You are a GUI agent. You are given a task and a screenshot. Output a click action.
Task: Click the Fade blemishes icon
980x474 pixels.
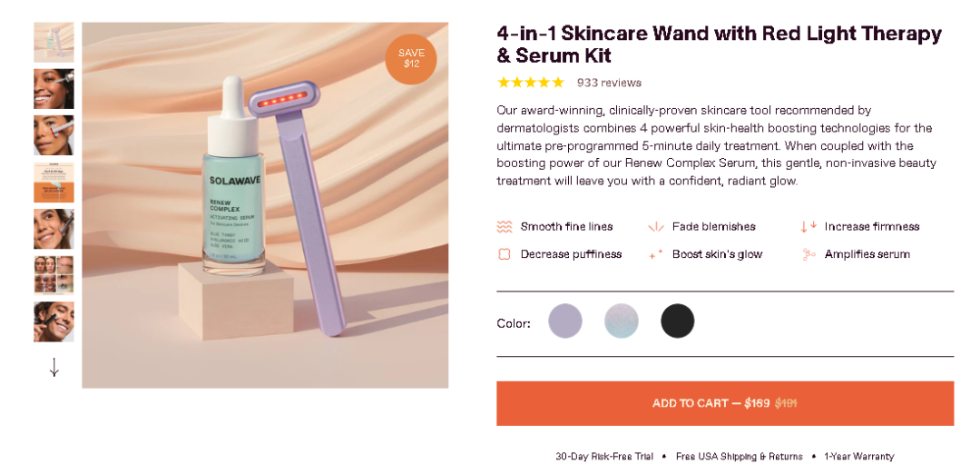coord(656,227)
